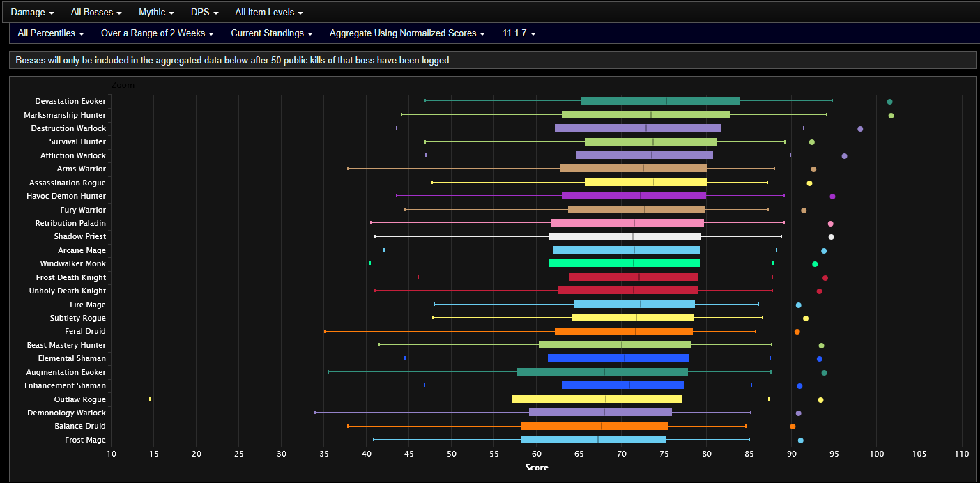Click the 50 public kills notice text

point(233,61)
